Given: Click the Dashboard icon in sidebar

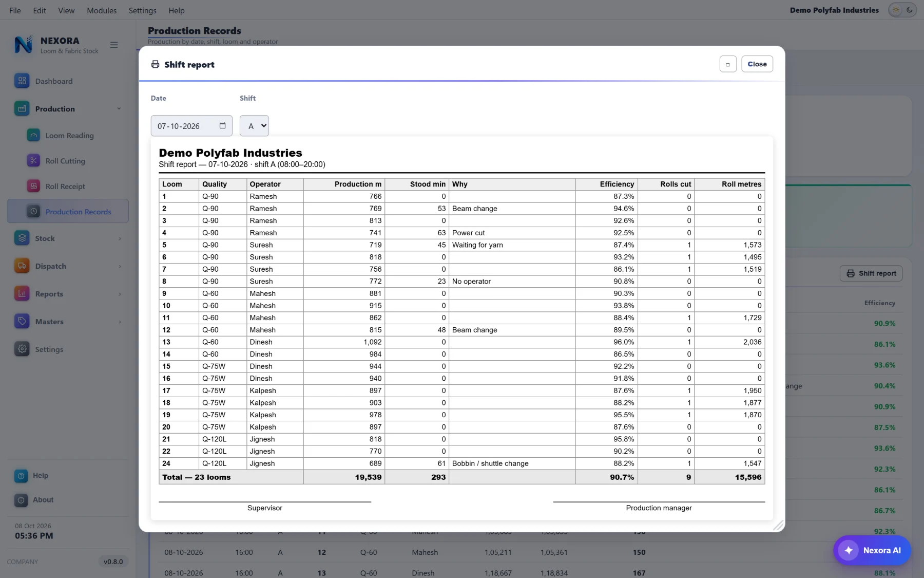Looking at the screenshot, I should [x=22, y=81].
